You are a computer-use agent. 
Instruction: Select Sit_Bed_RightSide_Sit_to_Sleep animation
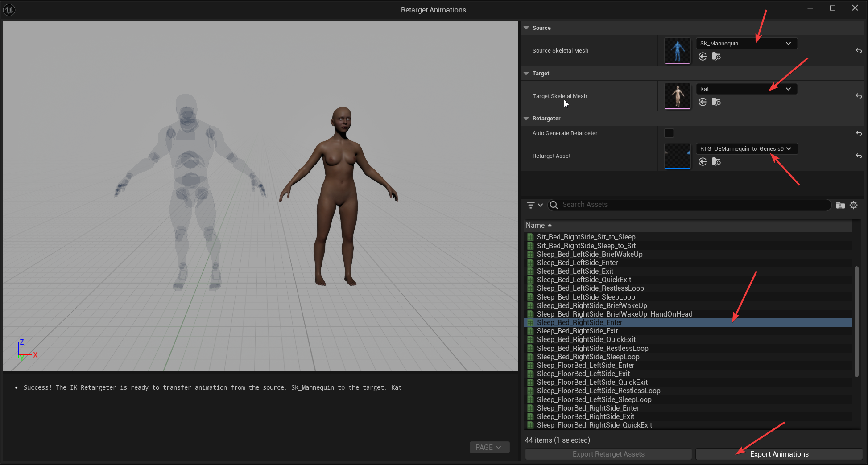tap(688, 237)
